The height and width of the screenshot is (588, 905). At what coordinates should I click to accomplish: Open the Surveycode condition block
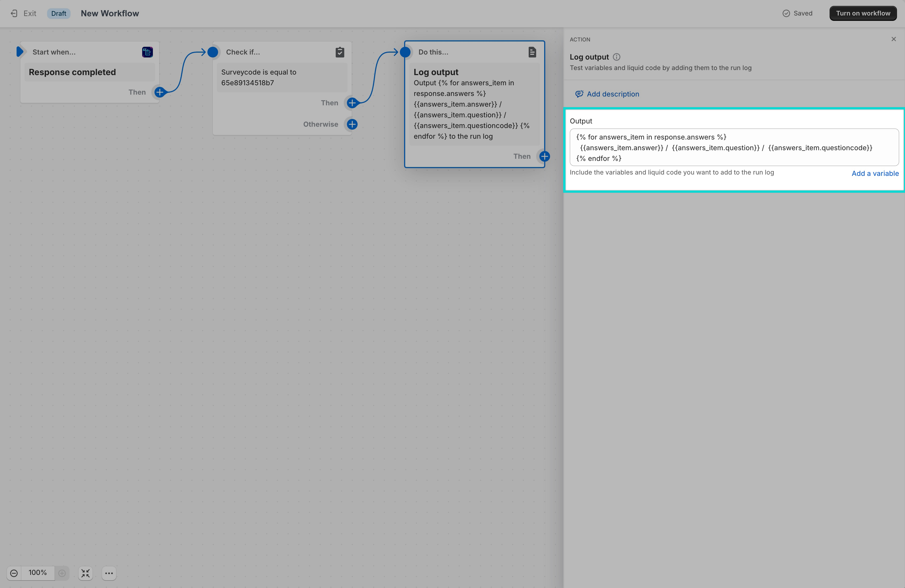(282, 78)
